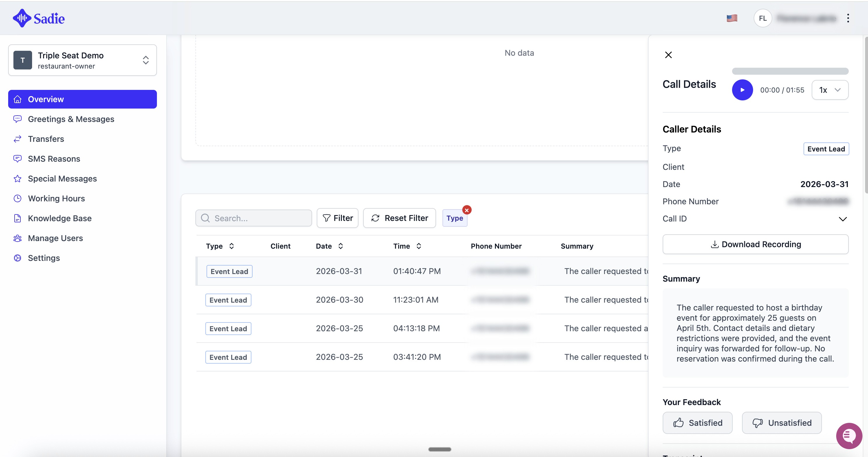Screen dimensions: 868x457
Task: Click the Reset Filter button
Action: 399,218
